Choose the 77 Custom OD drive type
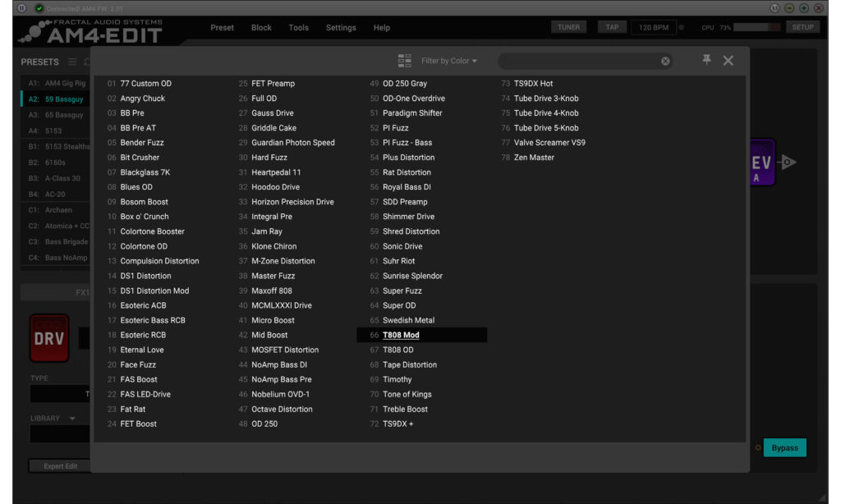This screenshot has width=841, height=504. 146,84
